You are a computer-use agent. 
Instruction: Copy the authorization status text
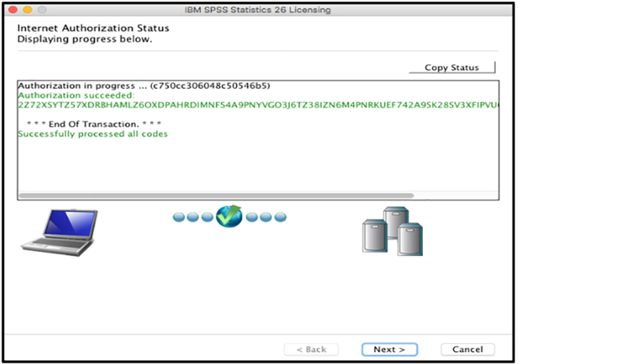[x=451, y=67]
